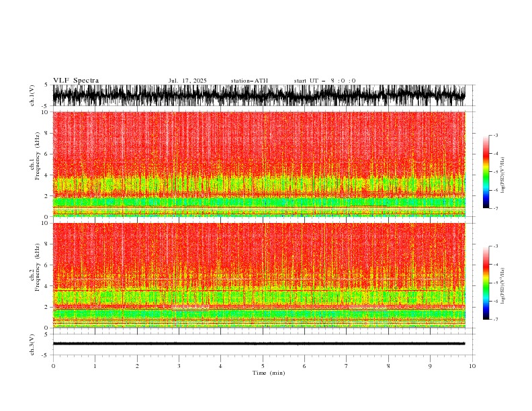The width and height of the screenshot is (532, 411).
Task: Click the time axis tick label "0"
Action: click(53, 366)
